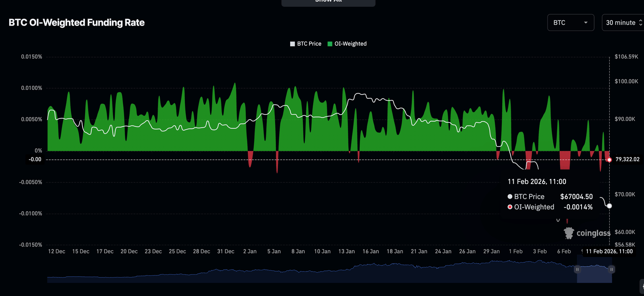Click the 6 Feb red funding bar
Viewport: 644px width, 296px height.
tap(565, 160)
